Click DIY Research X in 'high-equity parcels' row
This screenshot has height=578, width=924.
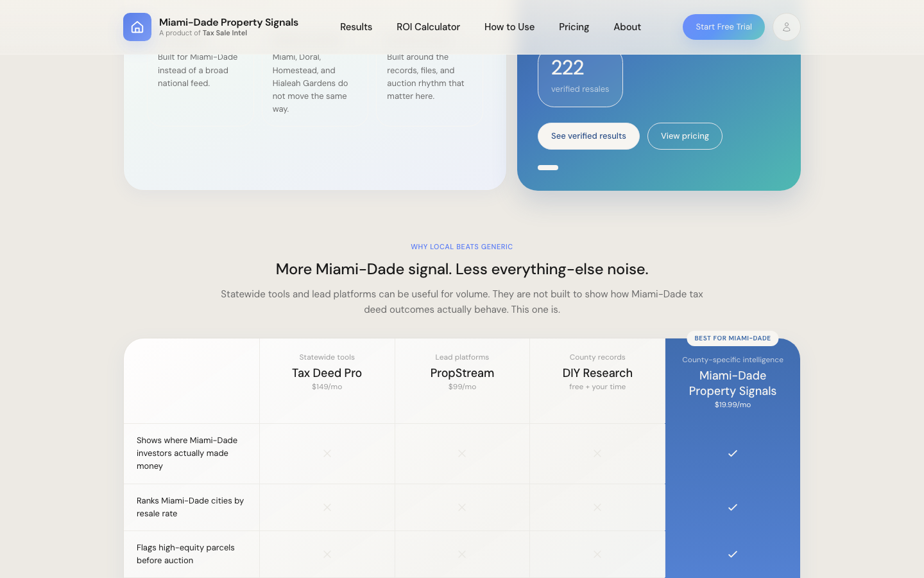tap(597, 554)
